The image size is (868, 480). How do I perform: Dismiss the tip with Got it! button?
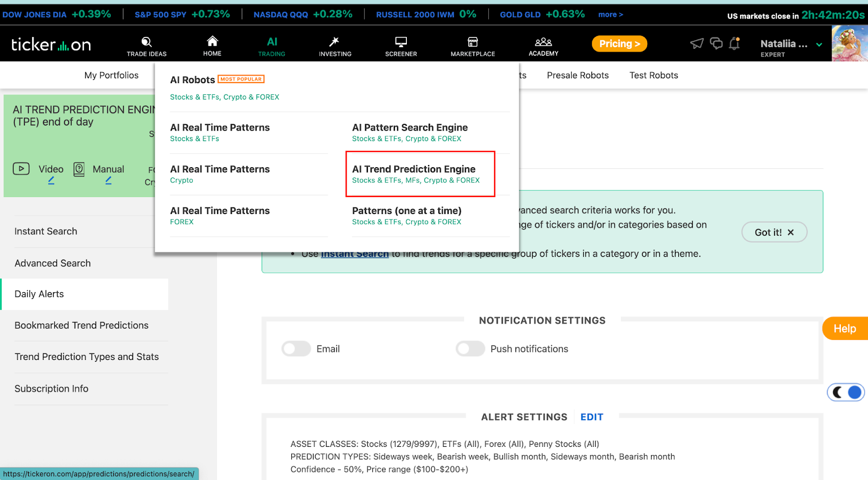(x=774, y=232)
